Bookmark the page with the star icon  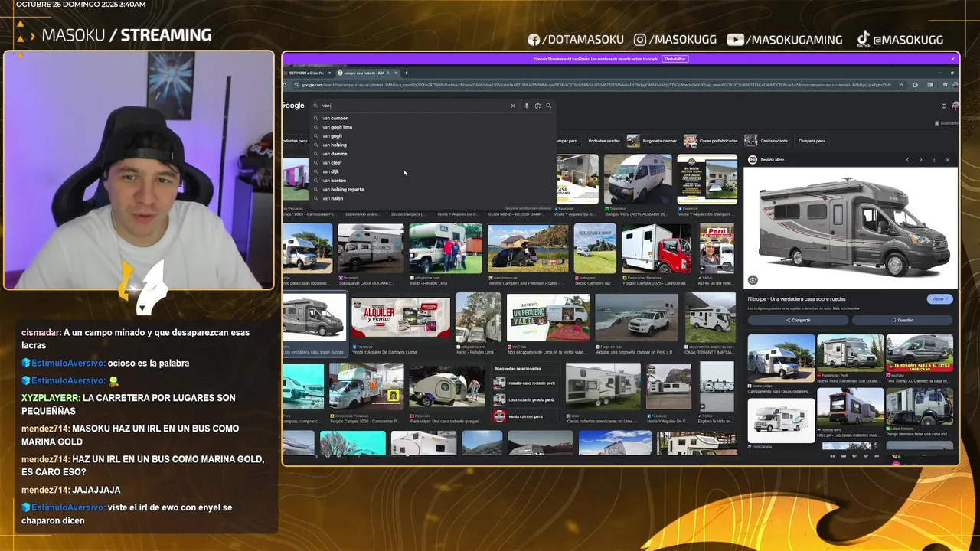click(x=900, y=85)
